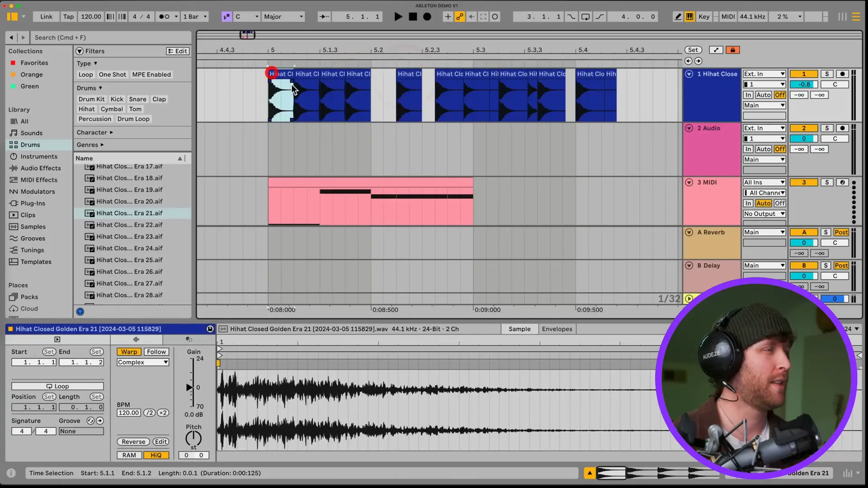
Task: Fold the 1 Hihat Close track
Action: [689, 74]
